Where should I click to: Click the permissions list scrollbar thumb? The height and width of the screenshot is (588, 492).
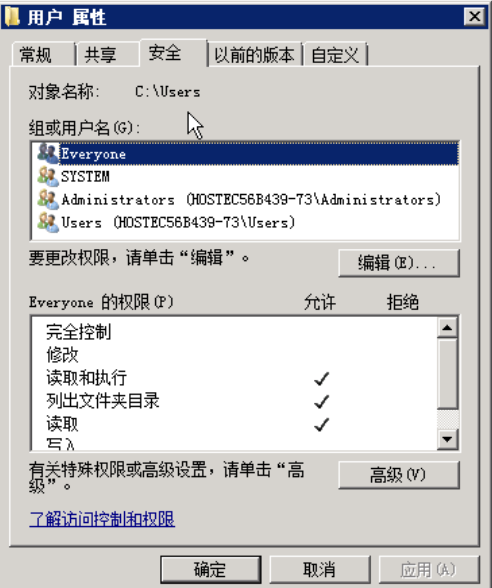(x=447, y=374)
